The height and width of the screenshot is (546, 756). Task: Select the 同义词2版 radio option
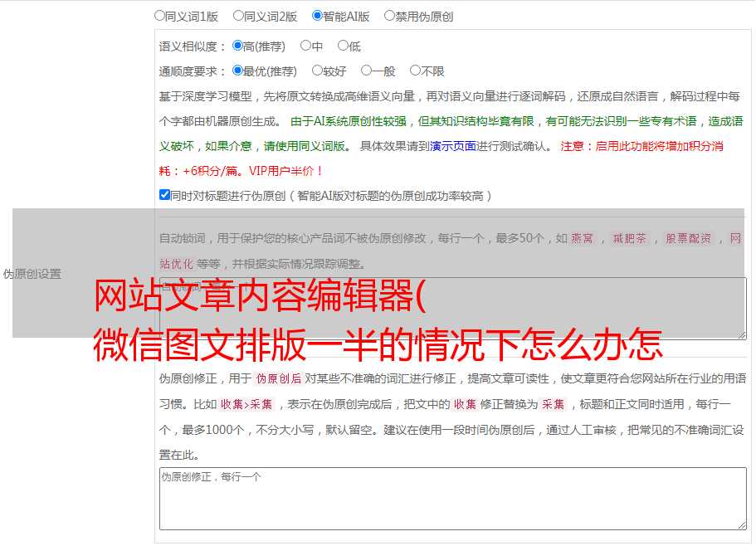point(238,16)
